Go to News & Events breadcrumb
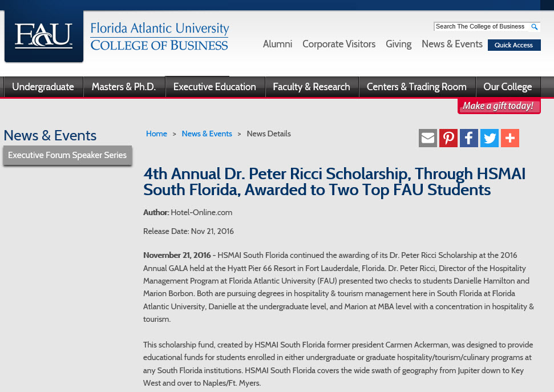Image resolution: width=554 pixels, height=392 pixels. click(207, 134)
